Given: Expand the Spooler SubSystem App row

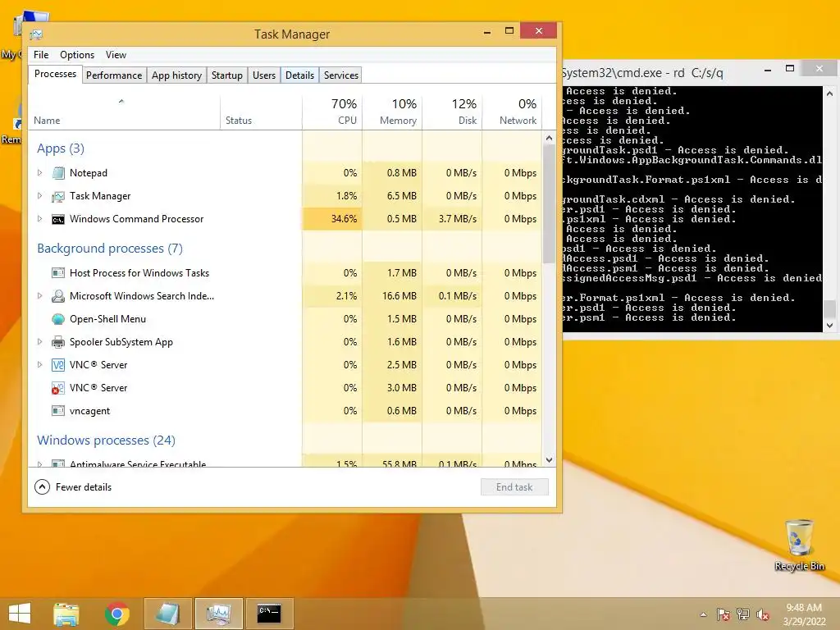Looking at the screenshot, I should 39,342.
